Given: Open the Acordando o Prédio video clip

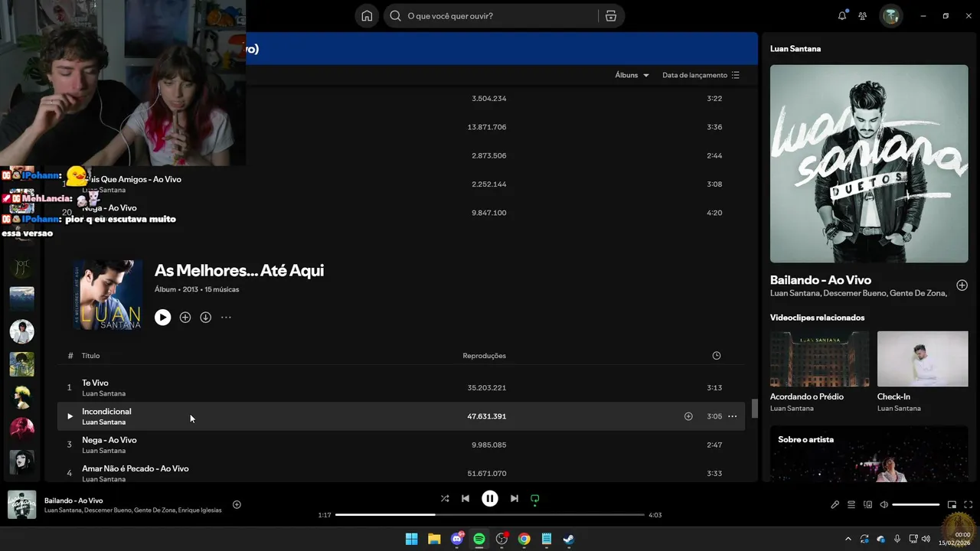Looking at the screenshot, I should tap(819, 359).
